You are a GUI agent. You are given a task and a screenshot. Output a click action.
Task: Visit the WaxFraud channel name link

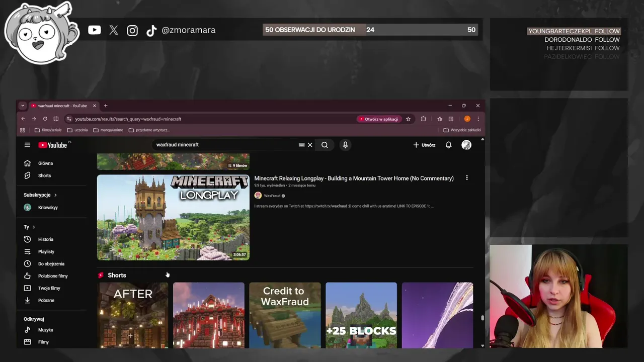coord(272,196)
